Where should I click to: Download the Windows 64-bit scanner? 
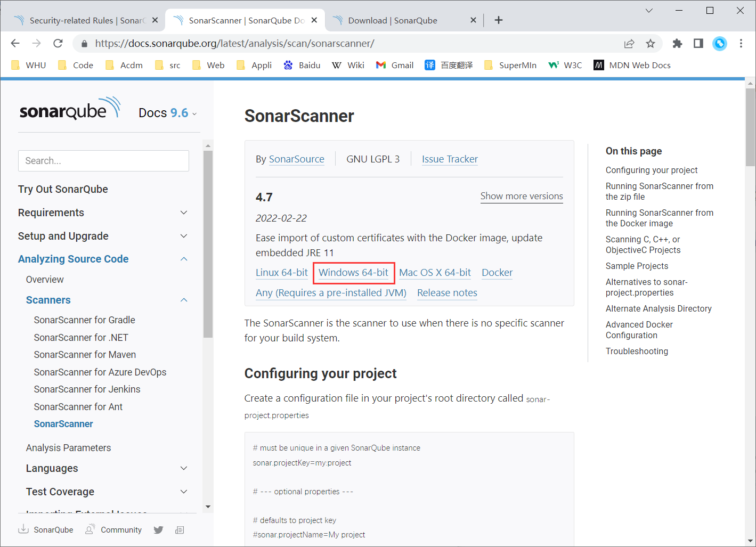pyautogui.click(x=353, y=272)
